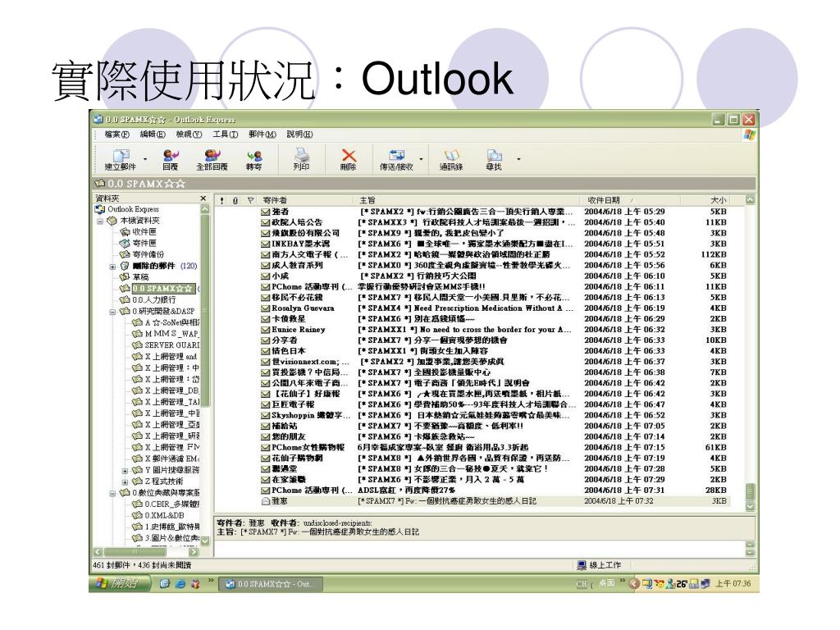Click folder tree horizontal scrollbar right arrow
Screen dimensions: 840x630
tap(194, 552)
